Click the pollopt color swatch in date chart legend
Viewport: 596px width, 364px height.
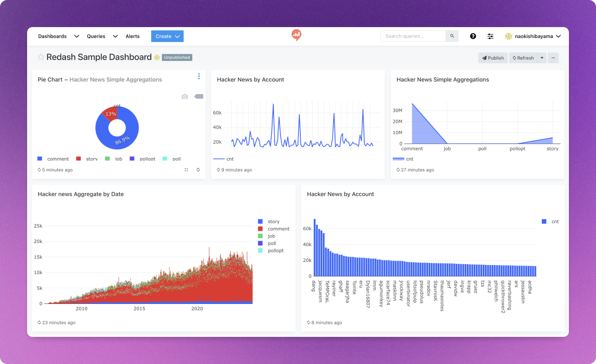click(x=260, y=251)
